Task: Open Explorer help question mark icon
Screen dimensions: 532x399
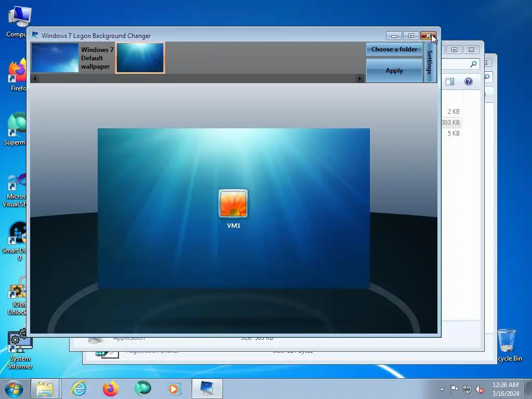Action: [469, 82]
